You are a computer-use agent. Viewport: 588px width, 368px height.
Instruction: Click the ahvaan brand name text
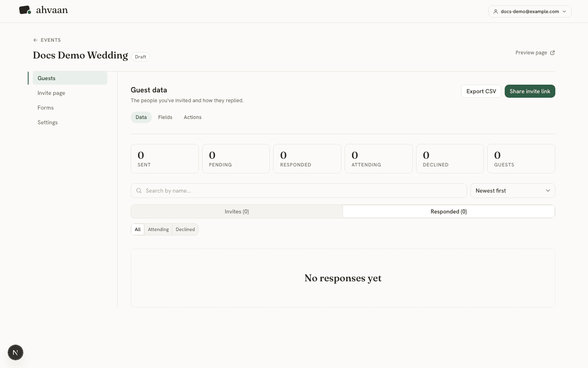(52, 10)
